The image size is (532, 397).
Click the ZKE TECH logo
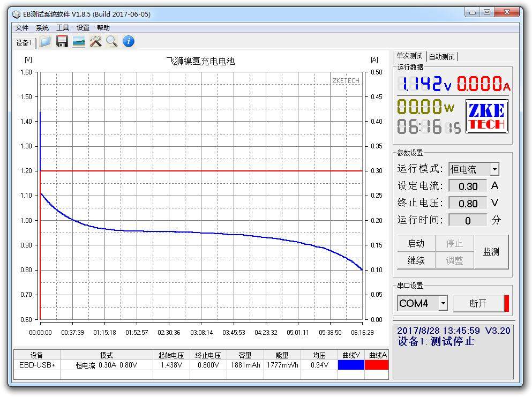(x=486, y=117)
